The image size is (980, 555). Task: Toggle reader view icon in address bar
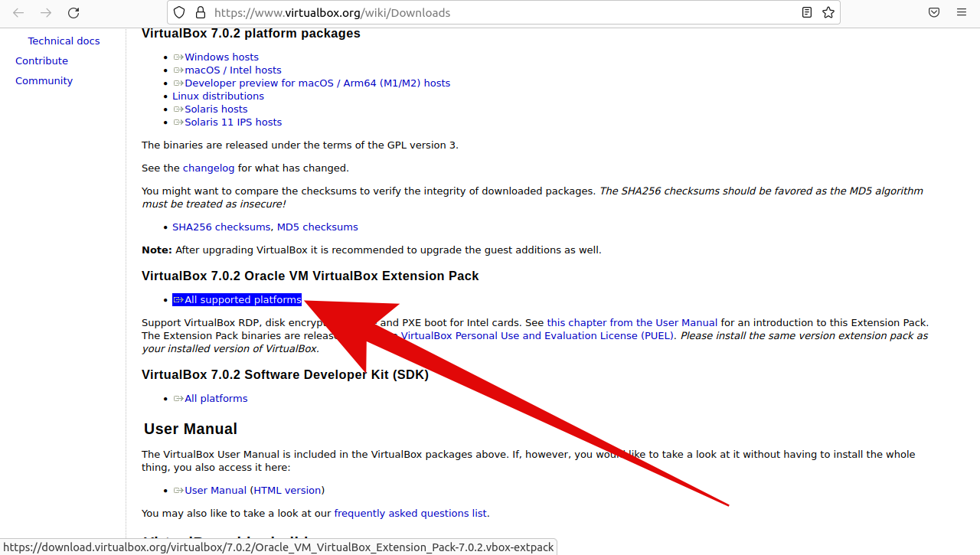[807, 12]
